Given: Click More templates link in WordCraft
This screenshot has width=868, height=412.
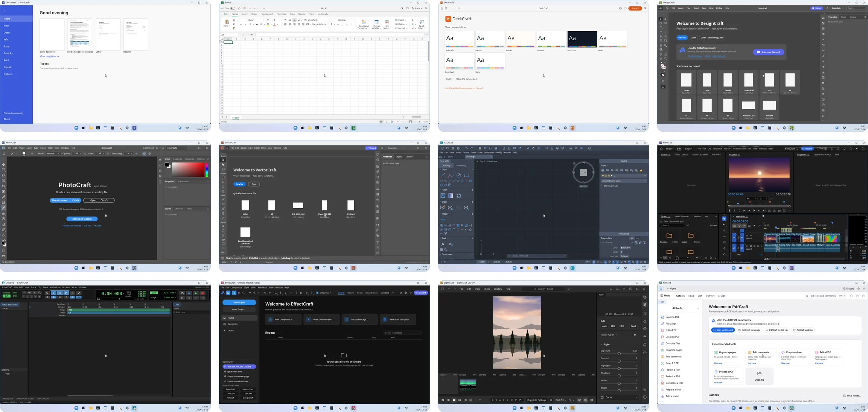Looking at the screenshot, I should coord(49,56).
